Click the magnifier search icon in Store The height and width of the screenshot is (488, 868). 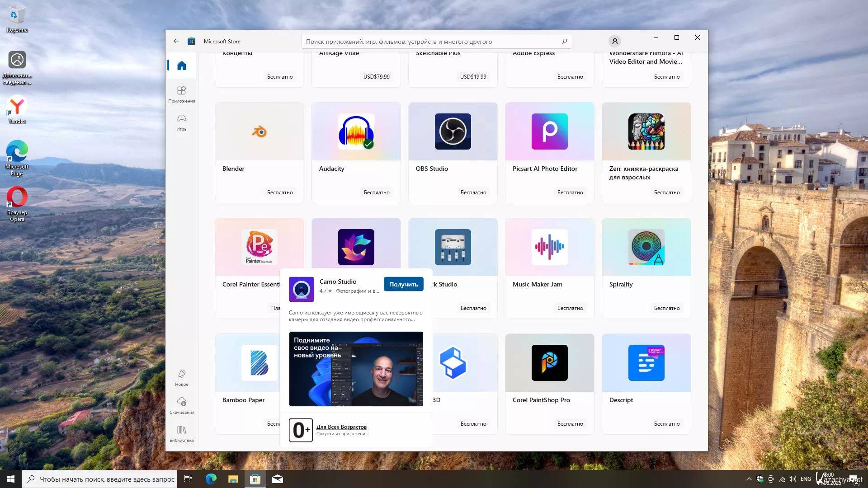pos(564,42)
